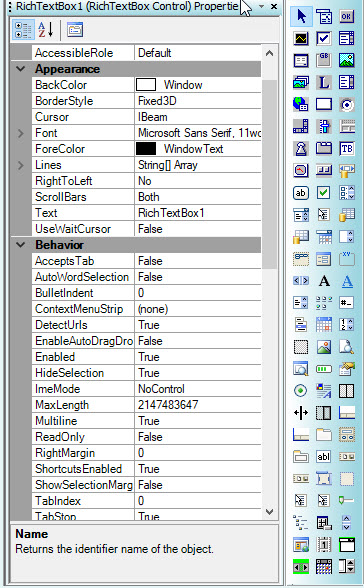Pick the green ProgressBar control icon
This screenshot has height=588, width=364.
324,369
